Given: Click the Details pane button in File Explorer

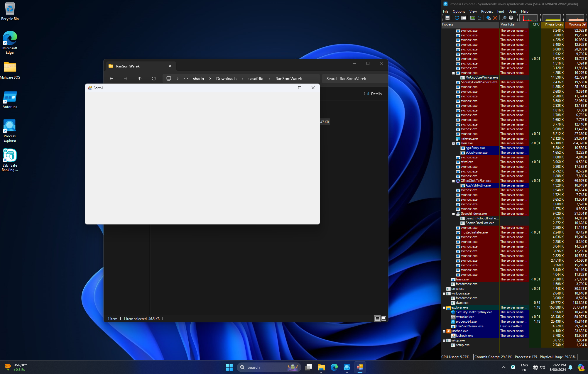Looking at the screenshot, I should point(372,93).
